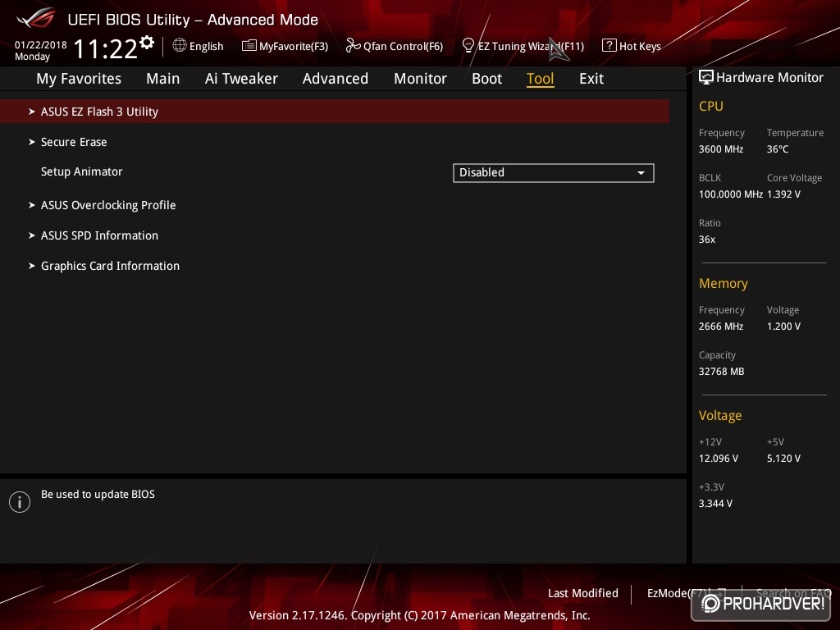Open Graphics Card Information
Screen dimensions: 840x630
pyautogui.click(x=111, y=267)
